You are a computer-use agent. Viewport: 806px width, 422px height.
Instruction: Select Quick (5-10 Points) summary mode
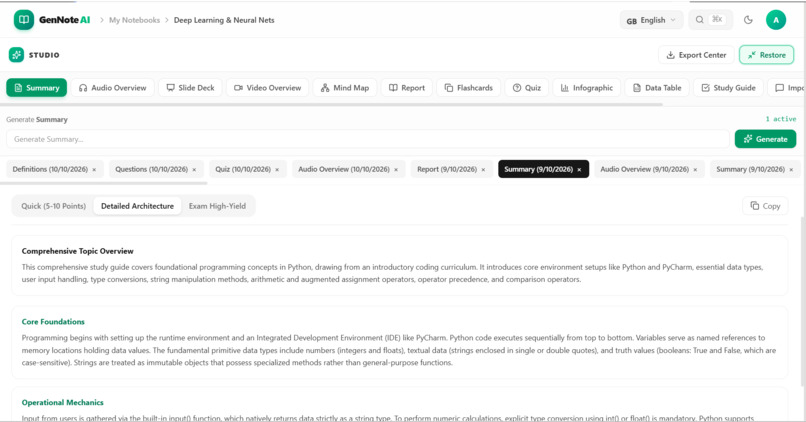point(53,206)
